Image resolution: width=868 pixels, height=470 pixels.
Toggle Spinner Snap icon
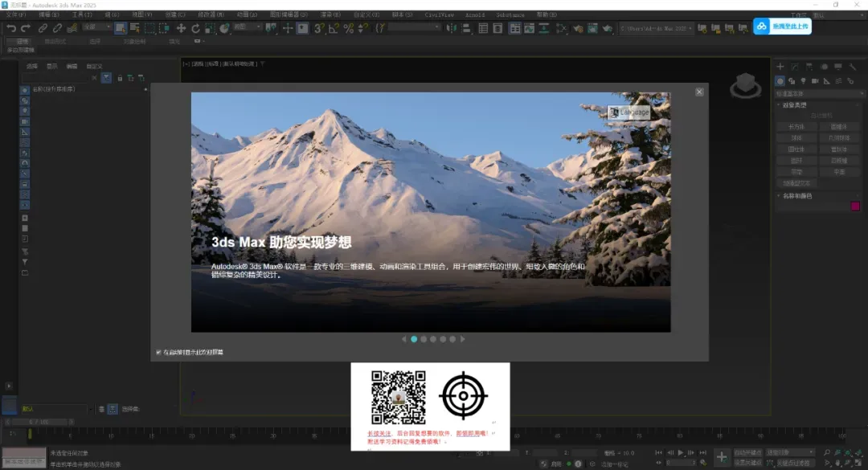[x=362, y=28]
